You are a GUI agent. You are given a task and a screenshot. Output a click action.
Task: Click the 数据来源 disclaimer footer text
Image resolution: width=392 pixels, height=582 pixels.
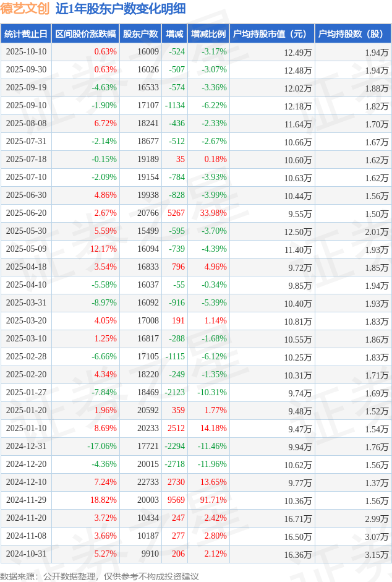[100, 576]
